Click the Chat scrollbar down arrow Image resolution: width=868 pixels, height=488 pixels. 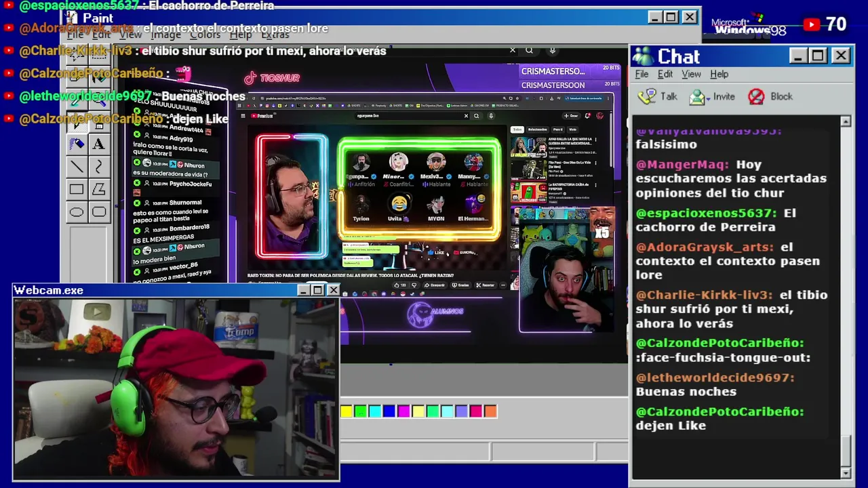click(846, 472)
